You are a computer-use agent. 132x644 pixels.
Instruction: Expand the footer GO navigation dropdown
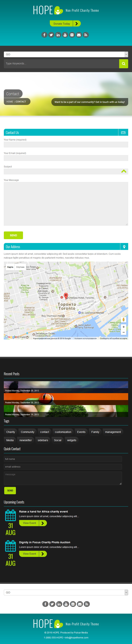(66, 592)
